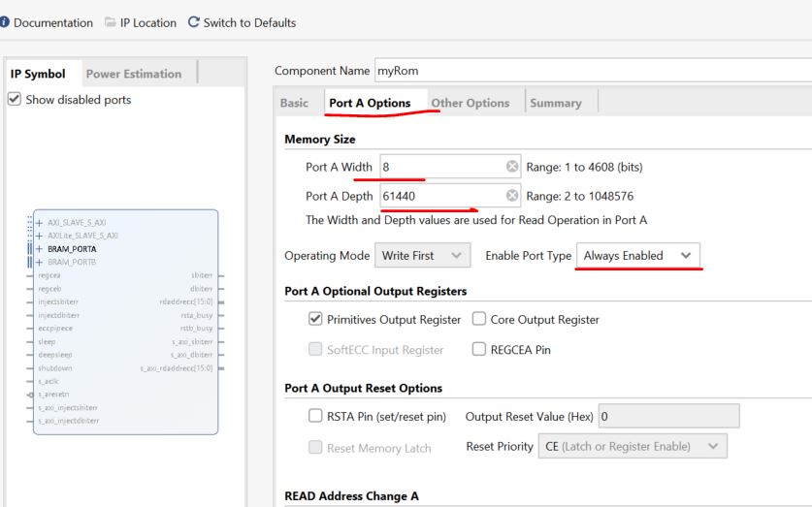Expand the BRAM_PORTB plus icon

tap(39, 262)
